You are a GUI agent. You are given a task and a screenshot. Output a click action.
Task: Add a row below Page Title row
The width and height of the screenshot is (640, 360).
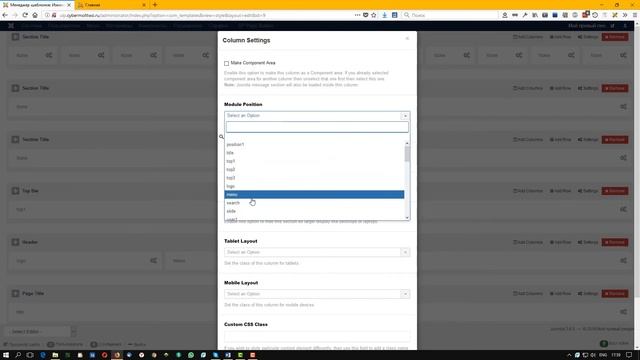(x=560, y=294)
